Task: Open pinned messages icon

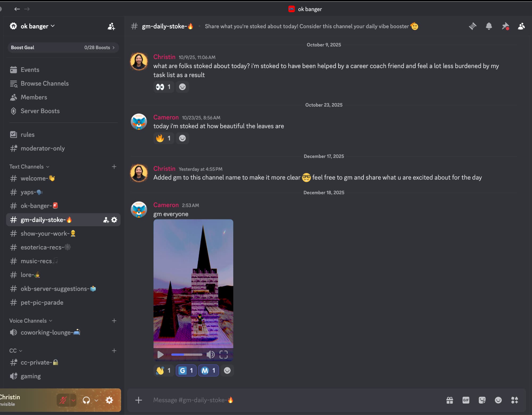Action: 505,26
